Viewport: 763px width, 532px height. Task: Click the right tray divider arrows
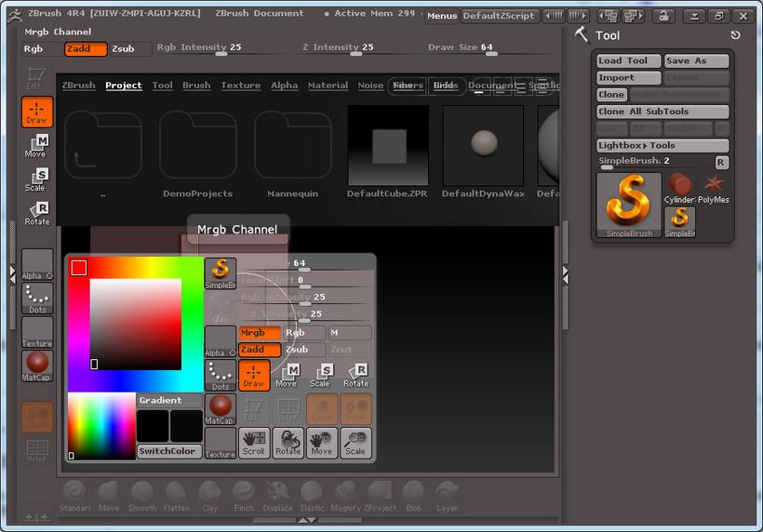(x=565, y=274)
